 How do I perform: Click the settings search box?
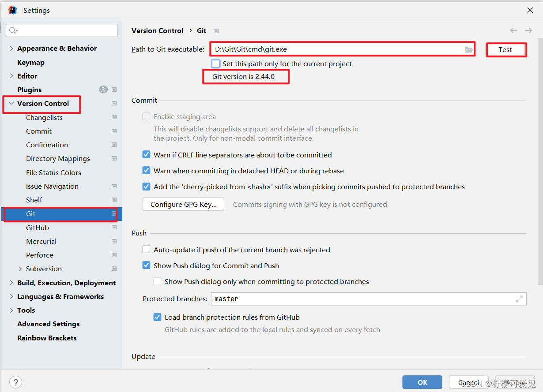(62, 30)
